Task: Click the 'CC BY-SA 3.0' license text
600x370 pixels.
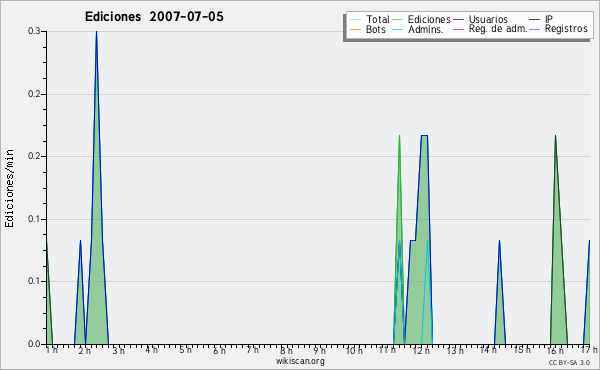Action: (x=569, y=362)
